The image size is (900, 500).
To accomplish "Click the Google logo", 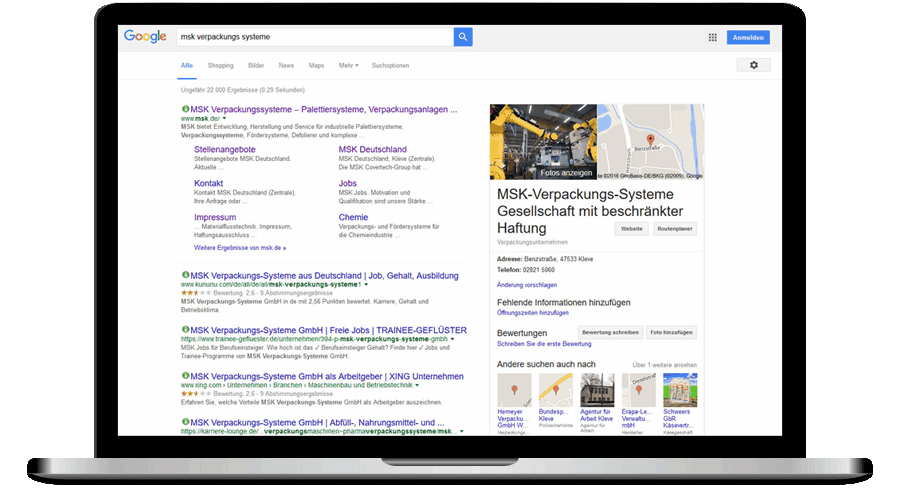I will [145, 36].
